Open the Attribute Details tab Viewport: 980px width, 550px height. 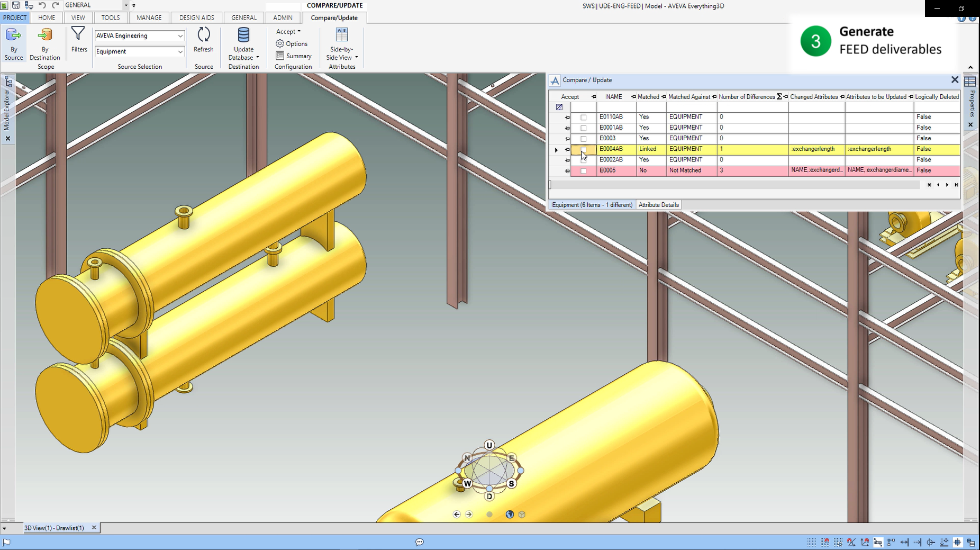coord(658,204)
